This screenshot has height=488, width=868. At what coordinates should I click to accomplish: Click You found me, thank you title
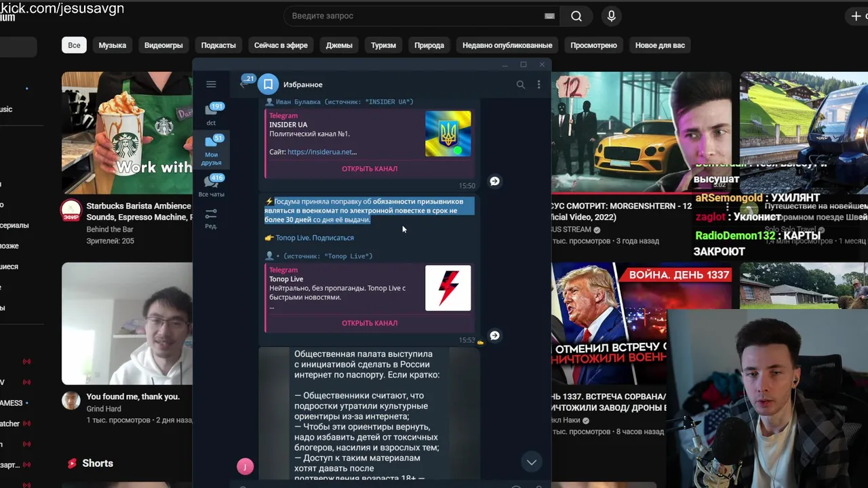133,396
